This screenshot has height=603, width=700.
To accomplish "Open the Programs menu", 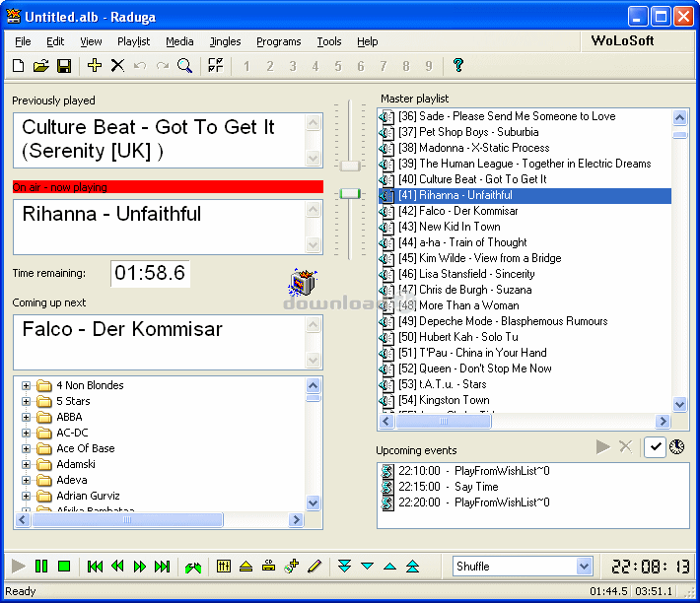I will pos(279,41).
